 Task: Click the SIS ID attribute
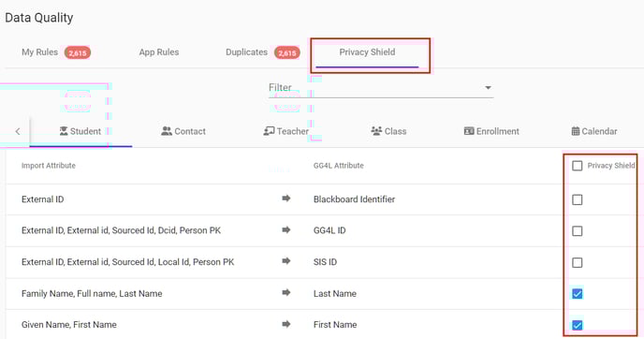tap(325, 262)
